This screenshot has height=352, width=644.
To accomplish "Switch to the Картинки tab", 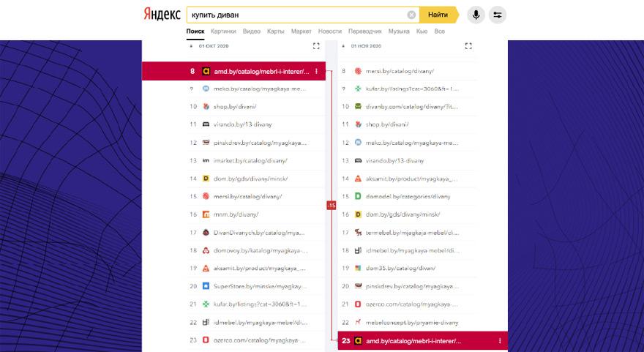I will [x=223, y=31].
